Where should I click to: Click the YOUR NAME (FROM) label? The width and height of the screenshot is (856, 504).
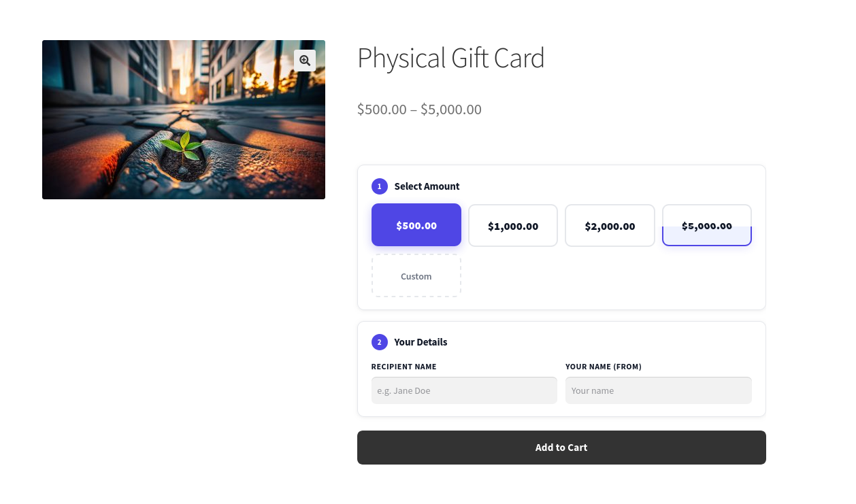point(604,367)
